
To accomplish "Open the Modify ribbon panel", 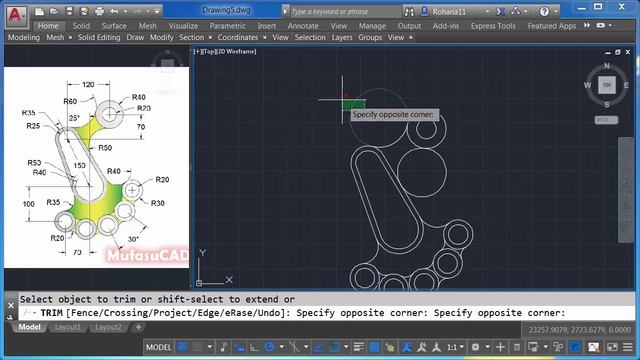I will 162,37.
